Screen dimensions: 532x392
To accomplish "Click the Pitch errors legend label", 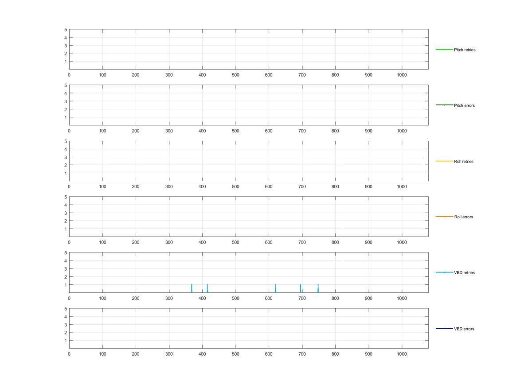I will 464,105.
